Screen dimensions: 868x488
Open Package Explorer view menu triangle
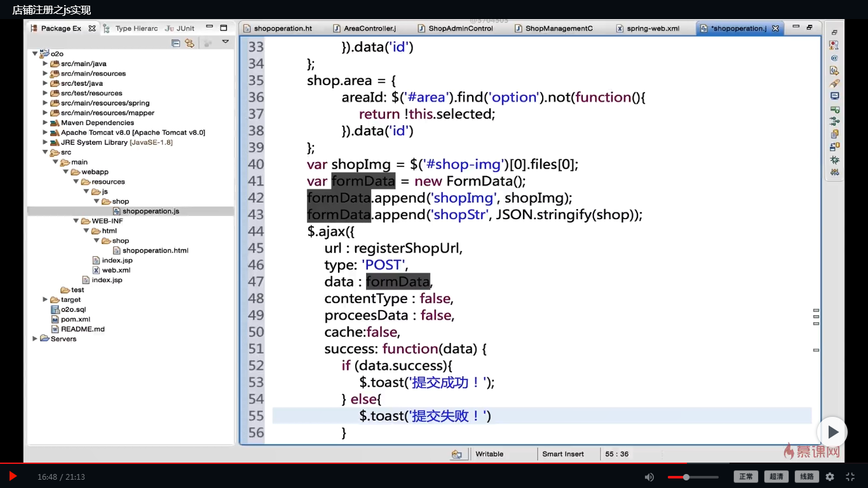[x=225, y=42]
